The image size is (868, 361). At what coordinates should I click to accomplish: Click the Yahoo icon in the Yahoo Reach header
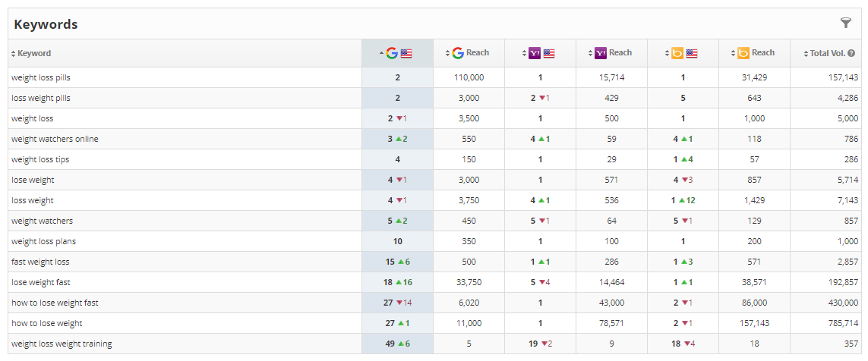(x=601, y=53)
